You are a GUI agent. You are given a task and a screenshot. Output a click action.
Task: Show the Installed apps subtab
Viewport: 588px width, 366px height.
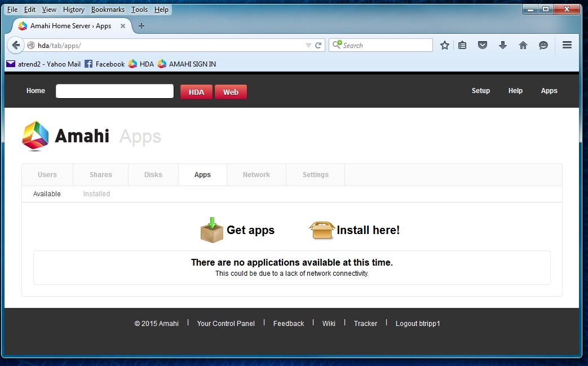coord(96,194)
